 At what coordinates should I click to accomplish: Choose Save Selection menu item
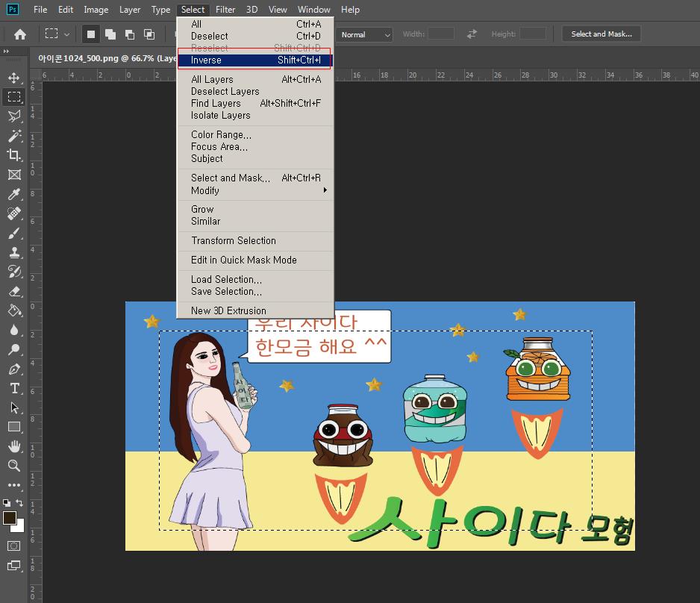pyautogui.click(x=255, y=291)
